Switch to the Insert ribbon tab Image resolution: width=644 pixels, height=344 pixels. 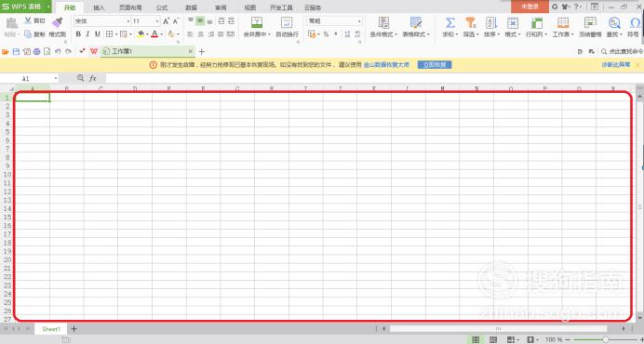(x=99, y=7)
